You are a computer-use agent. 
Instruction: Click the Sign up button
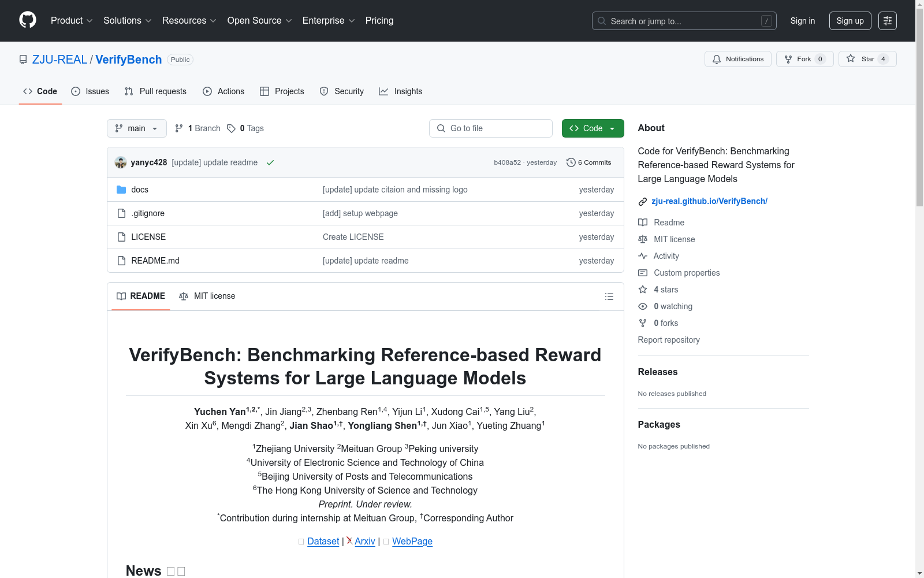coord(850,21)
